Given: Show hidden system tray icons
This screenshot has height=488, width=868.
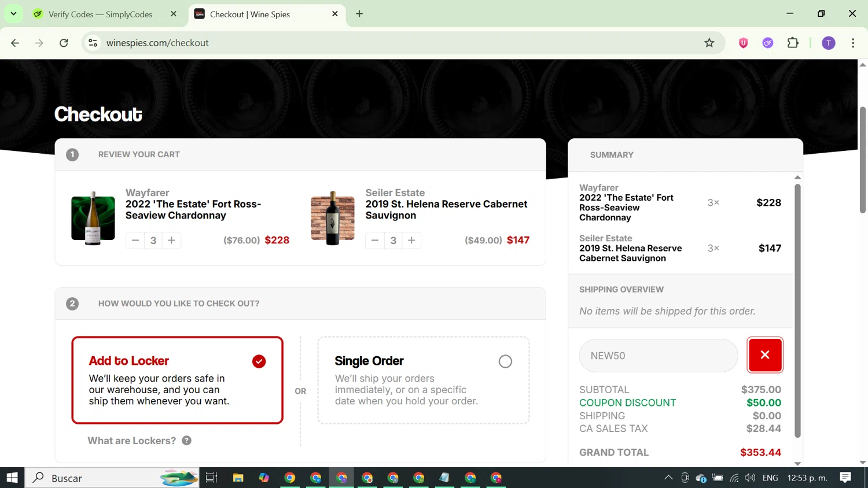Looking at the screenshot, I should coord(668,478).
